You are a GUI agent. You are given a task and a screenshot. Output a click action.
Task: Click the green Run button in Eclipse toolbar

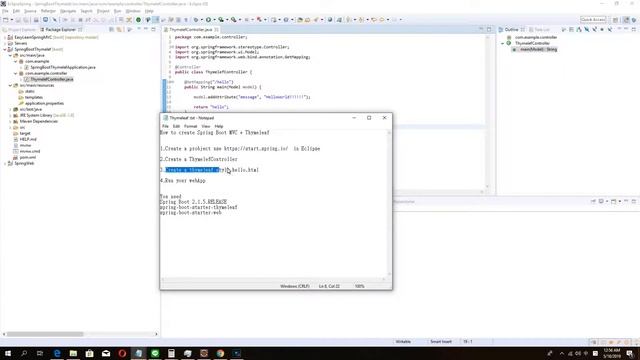click(x=209, y=20)
